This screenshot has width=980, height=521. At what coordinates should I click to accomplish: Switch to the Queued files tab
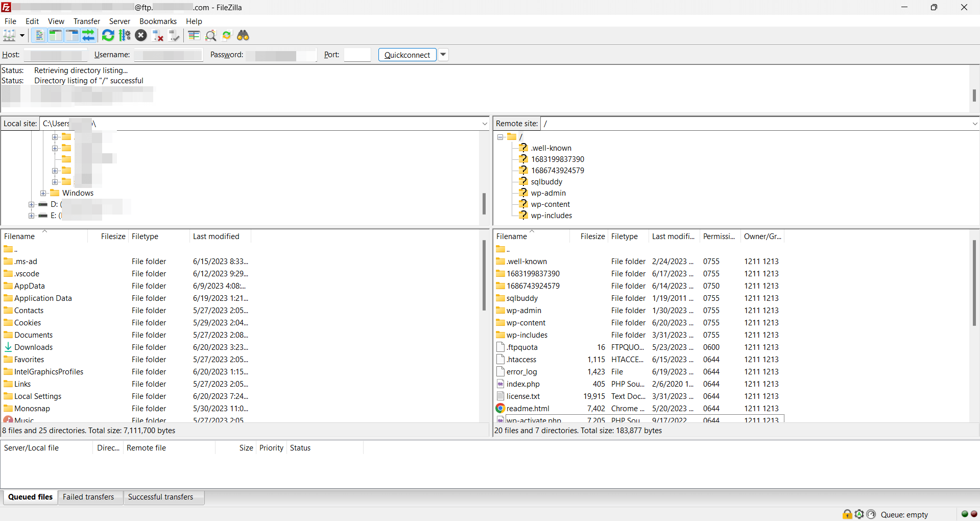30,497
